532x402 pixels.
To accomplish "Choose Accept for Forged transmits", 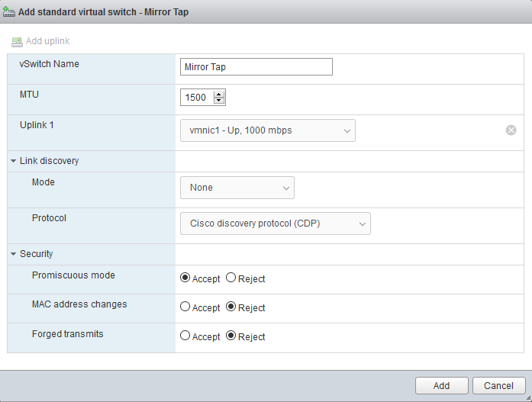I will [x=185, y=336].
